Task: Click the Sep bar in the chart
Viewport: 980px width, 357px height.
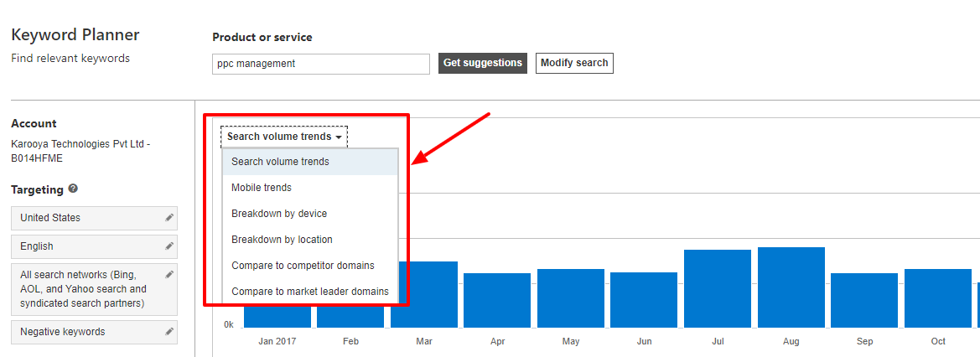Action: (864, 300)
